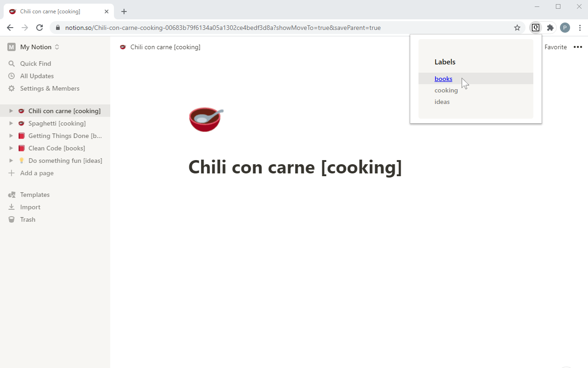Open the Notion page options menu
The height and width of the screenshot is (368, 588).
click(578, 47)
